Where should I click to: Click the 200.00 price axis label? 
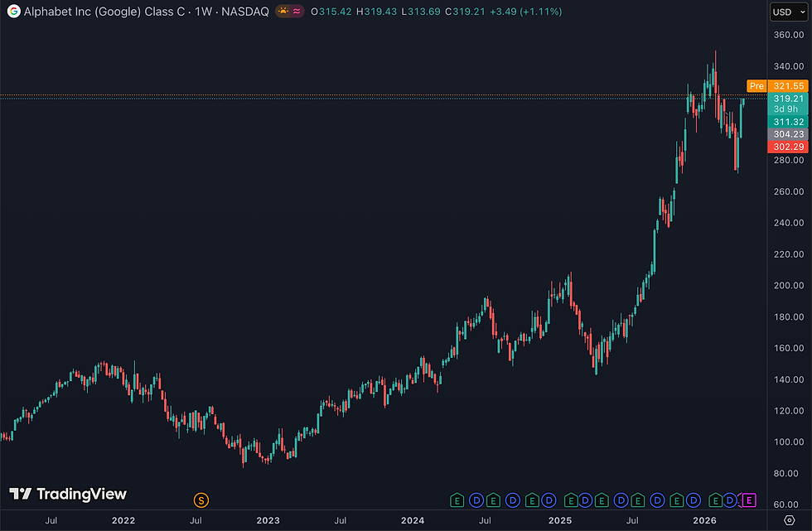(788, 286)
